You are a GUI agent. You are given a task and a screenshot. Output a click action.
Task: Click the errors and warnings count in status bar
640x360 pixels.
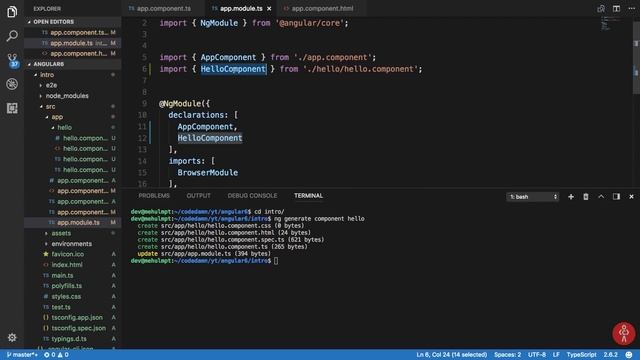tap(56, 355)
